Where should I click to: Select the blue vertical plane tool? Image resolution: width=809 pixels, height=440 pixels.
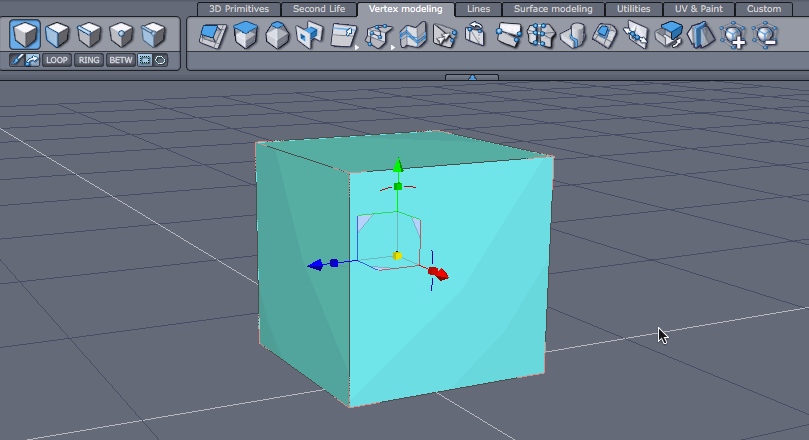(x=701, y=35)
